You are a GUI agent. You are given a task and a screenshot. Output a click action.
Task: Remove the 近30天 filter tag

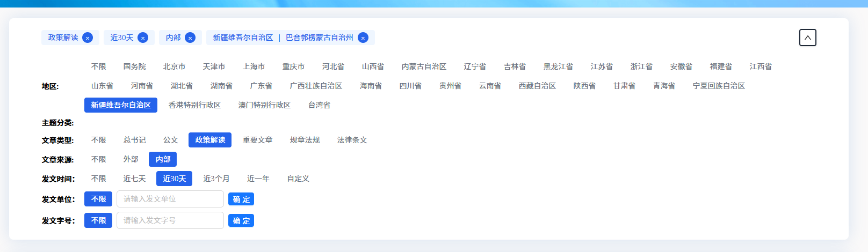[143, 38]
